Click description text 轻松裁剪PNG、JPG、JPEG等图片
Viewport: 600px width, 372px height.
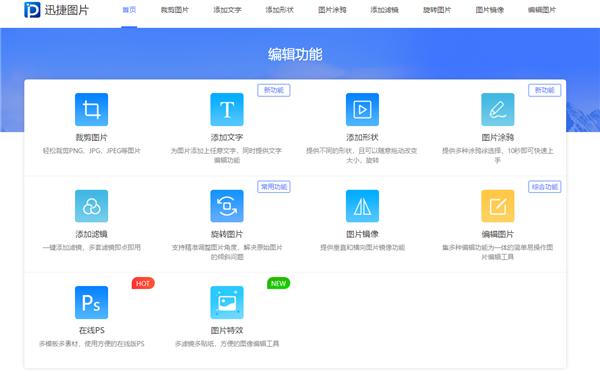tap(91, 151)
